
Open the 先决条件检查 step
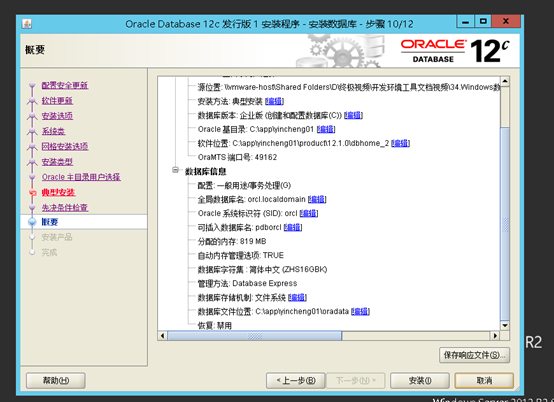coord(65,207)
